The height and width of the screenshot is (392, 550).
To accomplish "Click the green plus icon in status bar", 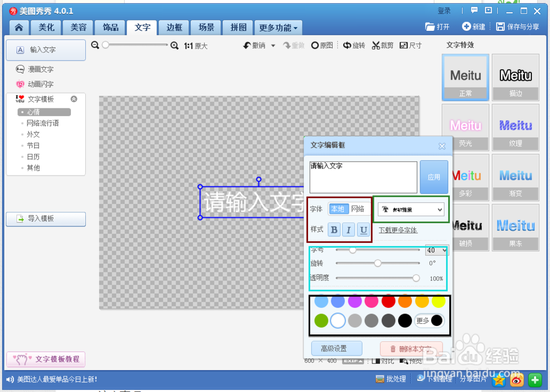I will pos(535,380).
